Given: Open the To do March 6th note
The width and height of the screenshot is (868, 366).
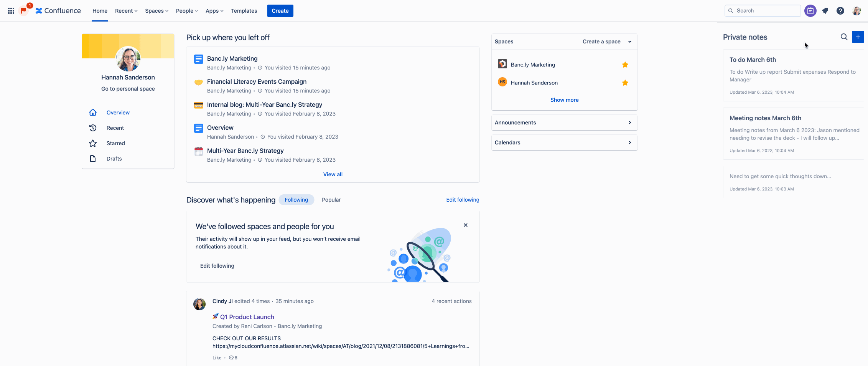Looking at the screenshot, I should 793,75.
